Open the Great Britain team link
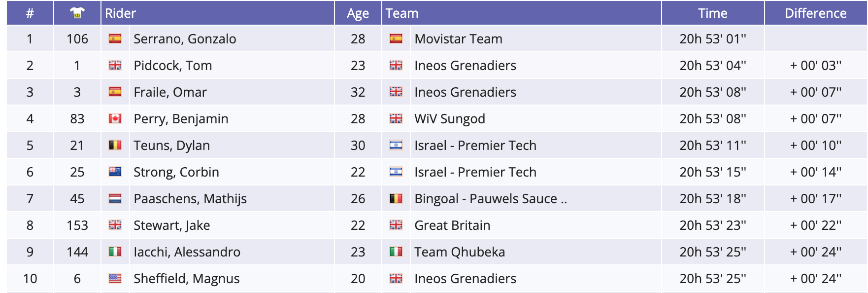868x293 pixels. point(452,225)
